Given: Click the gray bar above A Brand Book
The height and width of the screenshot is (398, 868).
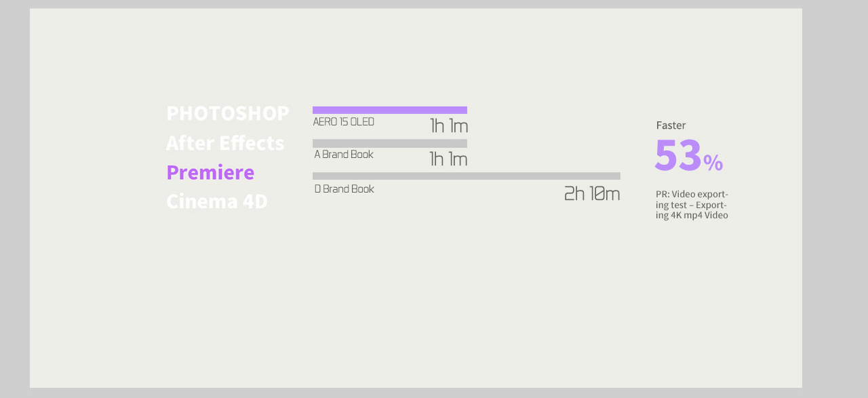Looking at the screenshot, I should [389, 143].
